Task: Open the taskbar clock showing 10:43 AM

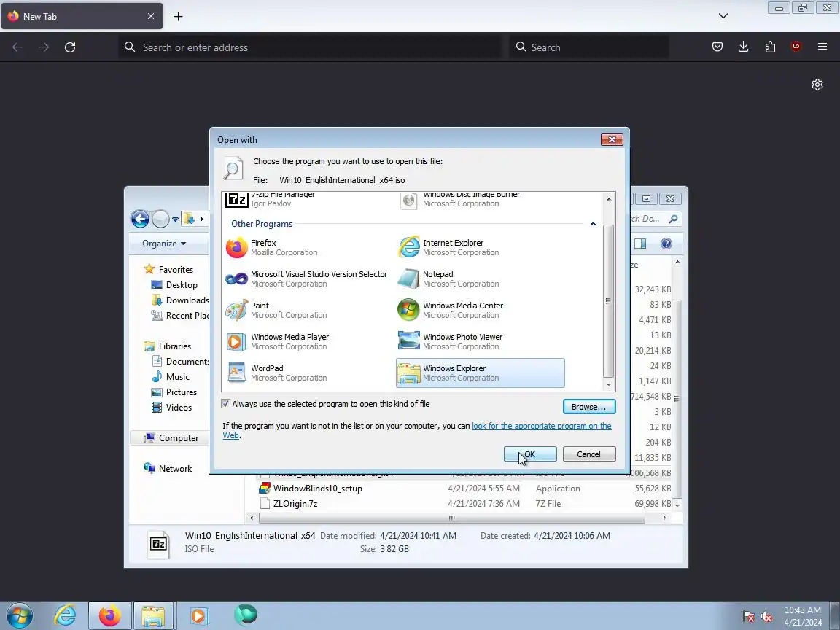Action: pos(803,616)
